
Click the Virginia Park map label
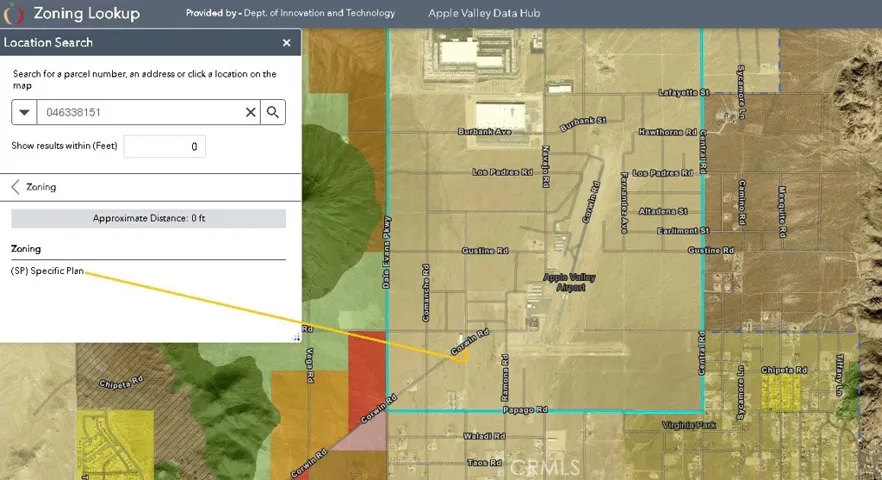(689, 425)
